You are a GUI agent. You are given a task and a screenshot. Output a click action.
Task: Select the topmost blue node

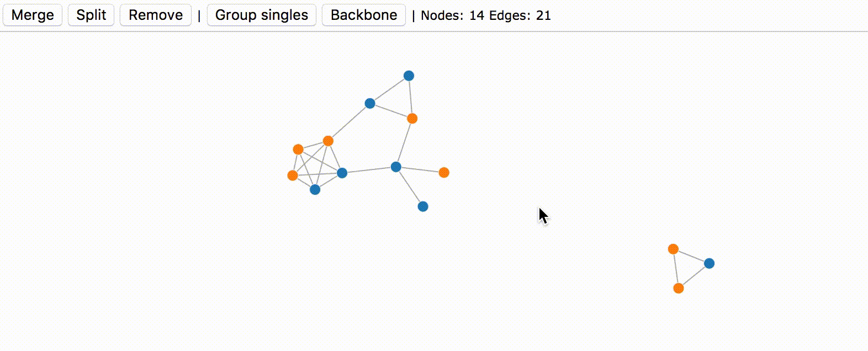(x=409, y=76)
